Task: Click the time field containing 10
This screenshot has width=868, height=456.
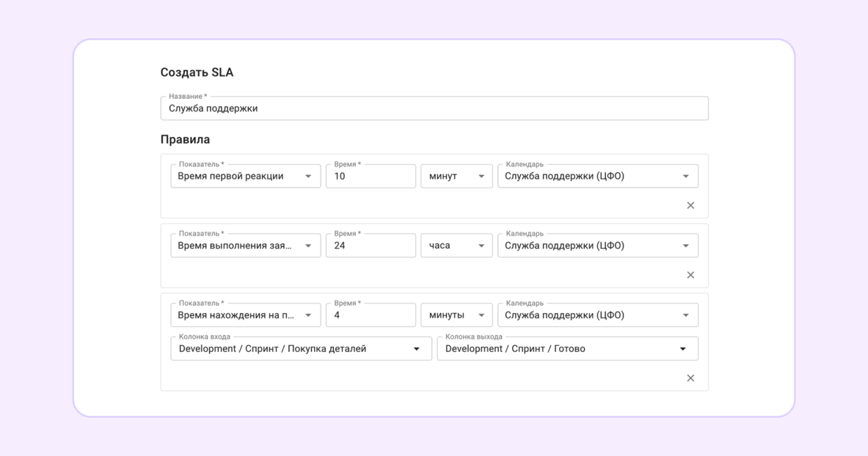Action: click(x=370, y=176)
